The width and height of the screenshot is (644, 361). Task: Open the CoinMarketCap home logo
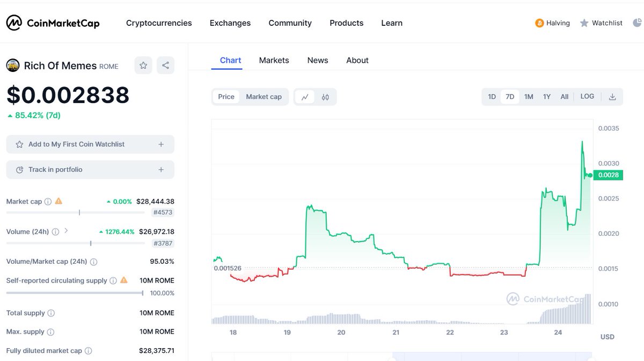point(52,23)
